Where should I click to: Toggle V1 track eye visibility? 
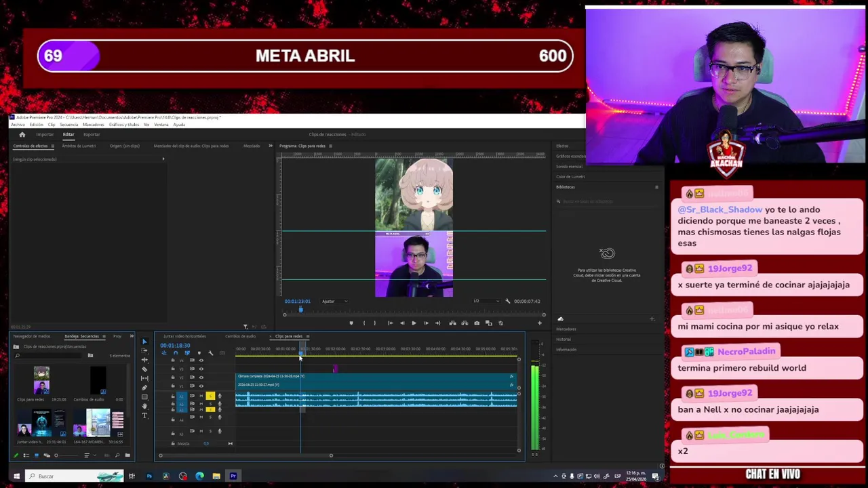click(x=201, y=386)
